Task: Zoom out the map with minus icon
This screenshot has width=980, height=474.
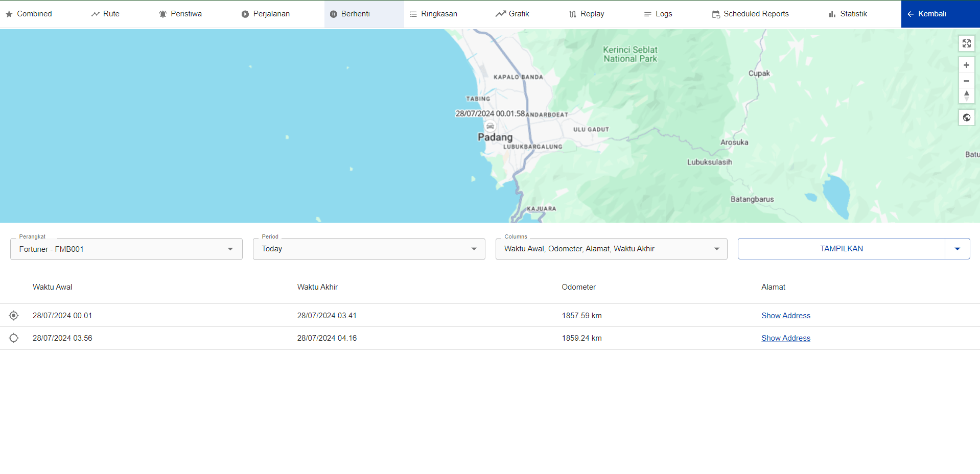Action: (966, 81)
